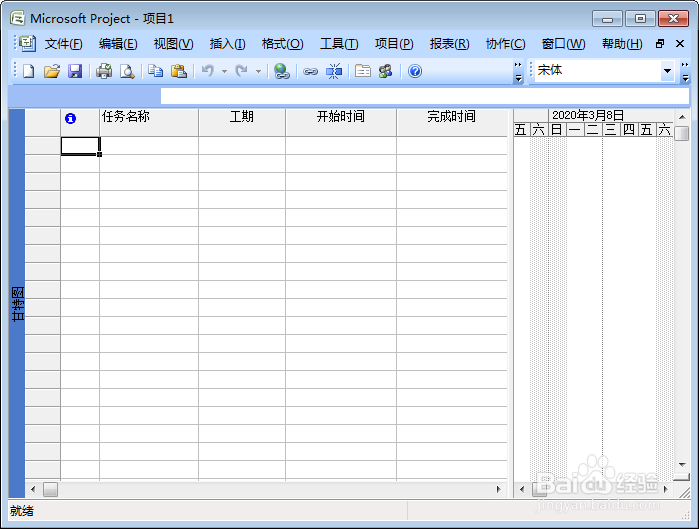Open the undo history dropdown arrow
The image size is (699, 529).
pos(224,71)
